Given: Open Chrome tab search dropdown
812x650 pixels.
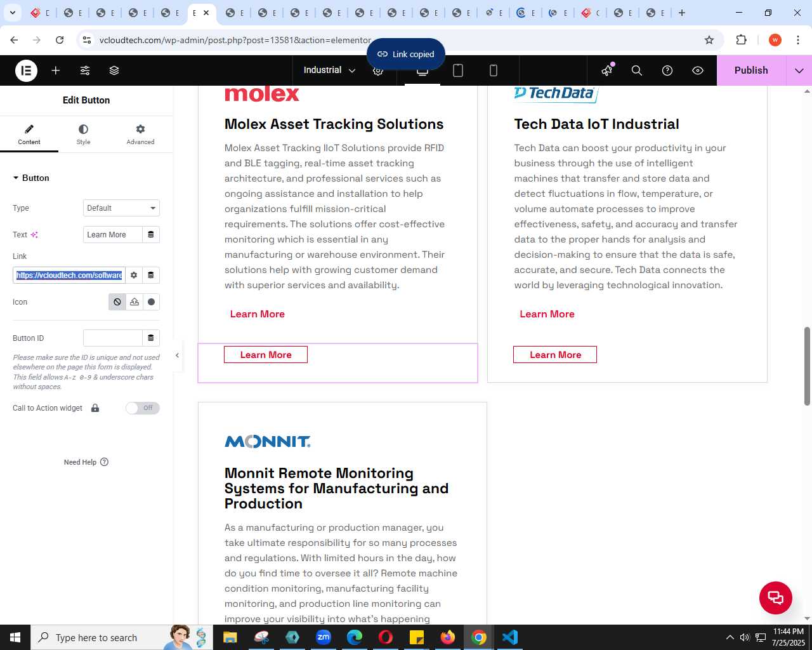Looking at the screenshot, I should pos(13,13).
